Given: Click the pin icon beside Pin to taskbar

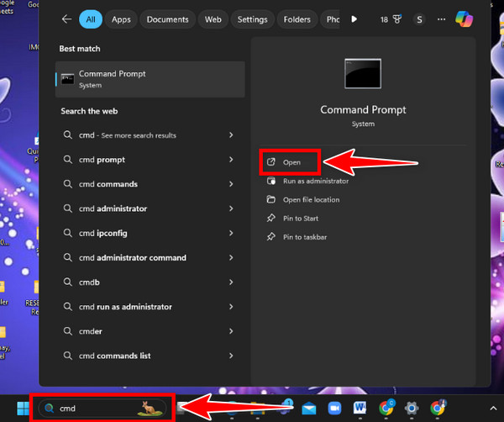Looking at the screenshot, I should click(271, 237).
